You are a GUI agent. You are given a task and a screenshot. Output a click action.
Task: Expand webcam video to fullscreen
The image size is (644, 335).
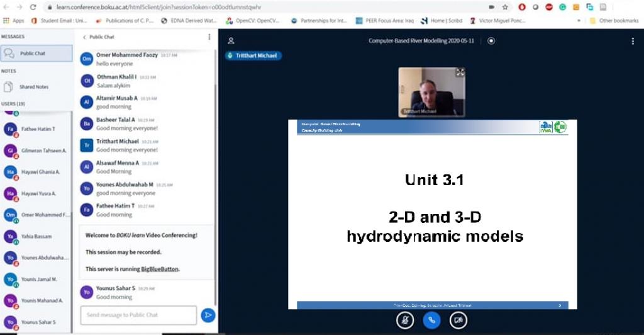click(x=460, y=73)
